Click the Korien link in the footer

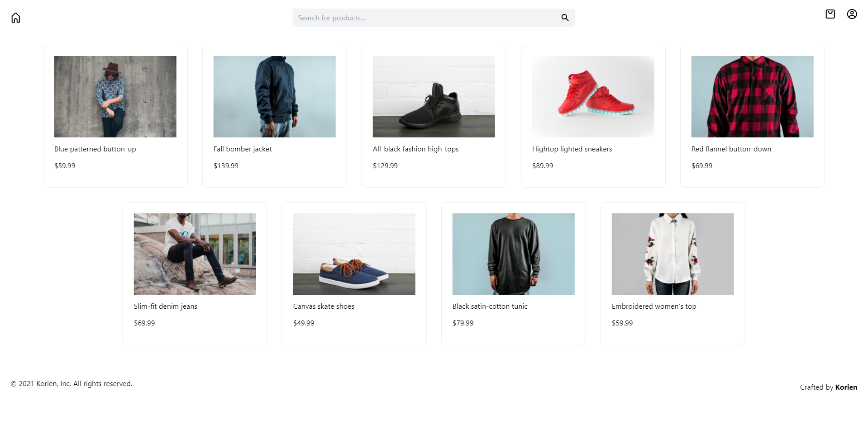tap(846, 387)
